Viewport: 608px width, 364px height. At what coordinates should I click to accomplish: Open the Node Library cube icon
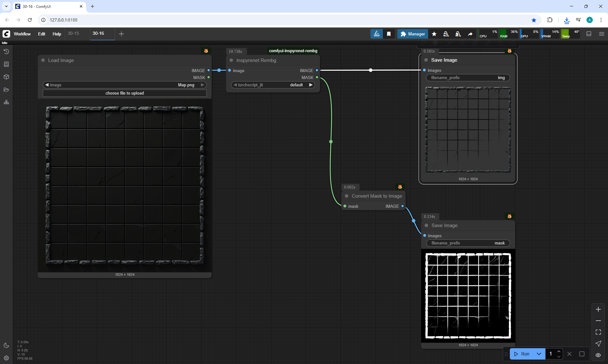[6, 77]
